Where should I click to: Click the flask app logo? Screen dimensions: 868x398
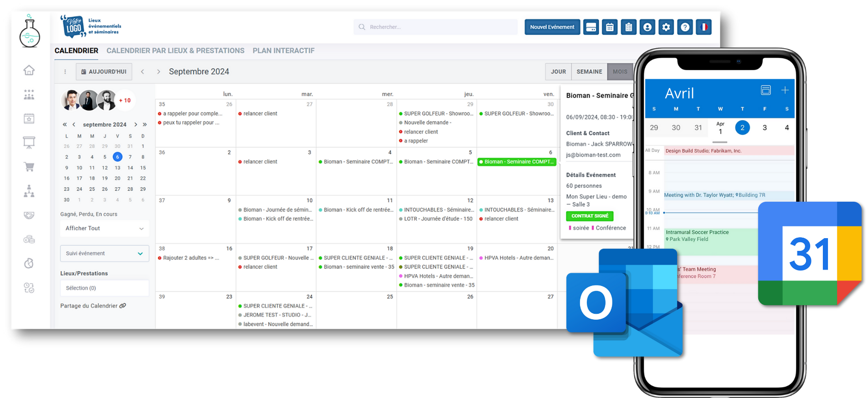pyautogui.click(x=30, y=31)
